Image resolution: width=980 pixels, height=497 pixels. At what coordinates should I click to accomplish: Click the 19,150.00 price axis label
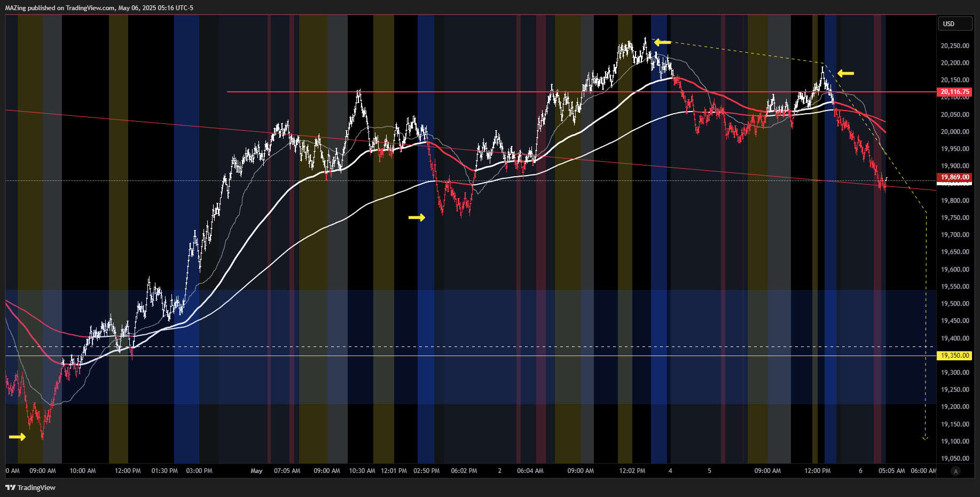(955, 424)
